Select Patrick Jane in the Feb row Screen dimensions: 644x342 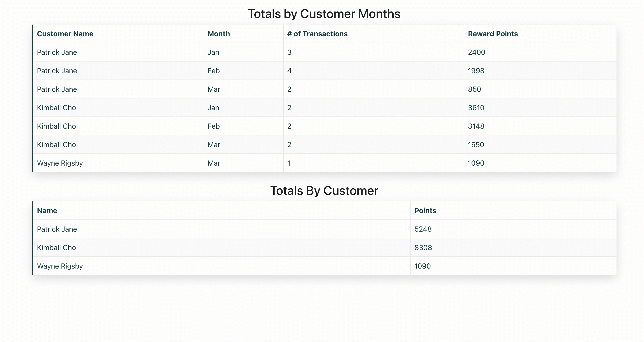(x=57, y=71)
